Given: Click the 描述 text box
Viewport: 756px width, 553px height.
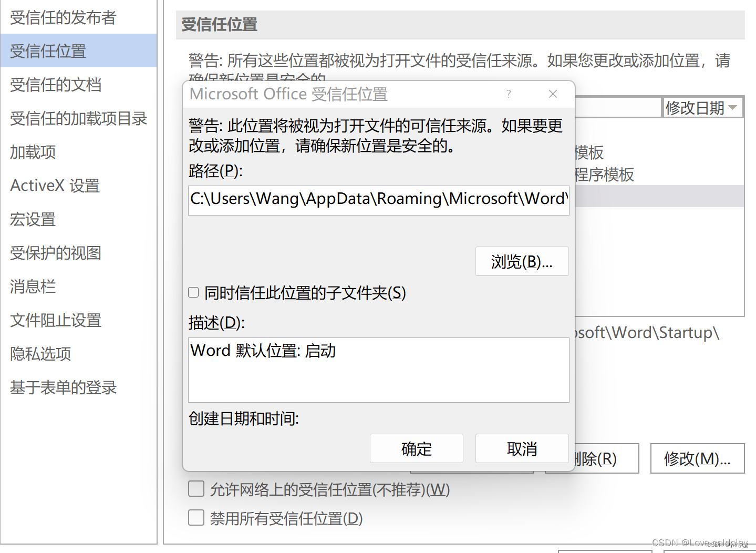Looking at the screenshot, I should pyautogui.click(x=378, y=370).
